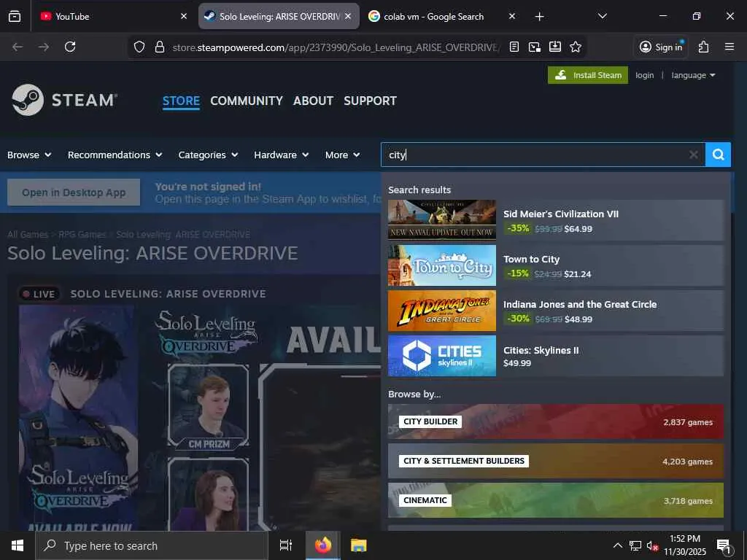The height and width of the screenshot is (560, 747).
Task: Select the Cities: Skylines II search result
Action: coord(555,356)
